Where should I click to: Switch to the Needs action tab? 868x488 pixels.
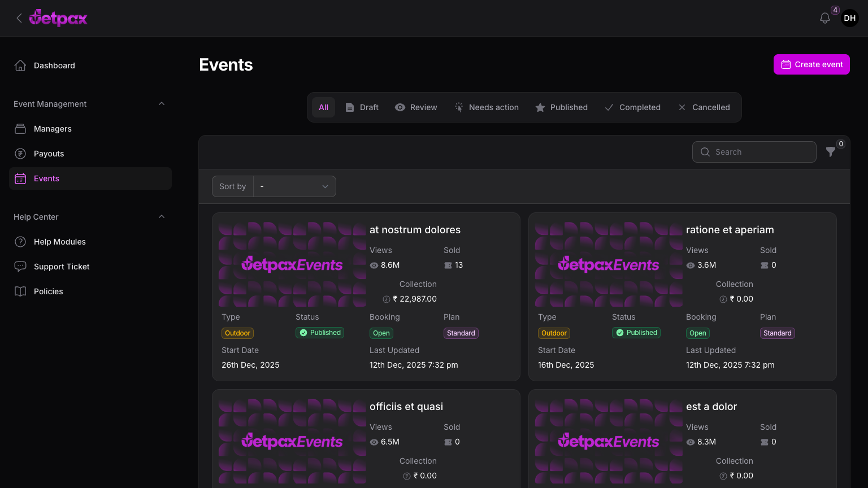pos(487,107)
